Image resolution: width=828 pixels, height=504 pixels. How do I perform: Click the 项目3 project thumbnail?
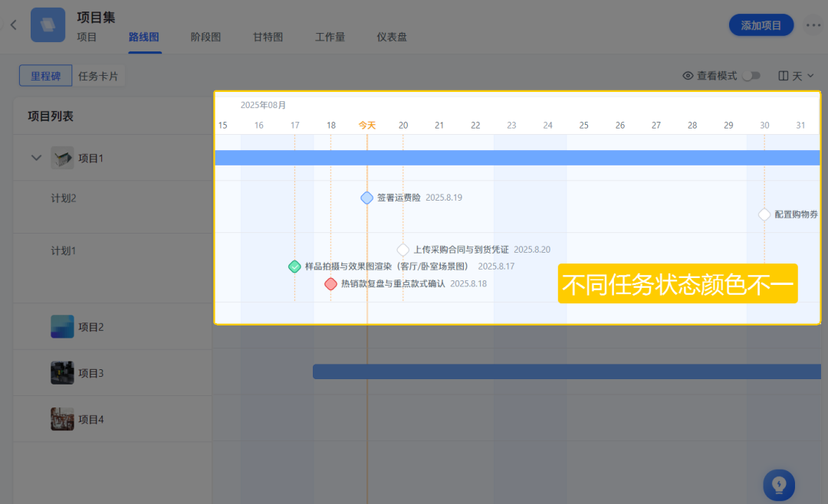(x=62, y=373)
